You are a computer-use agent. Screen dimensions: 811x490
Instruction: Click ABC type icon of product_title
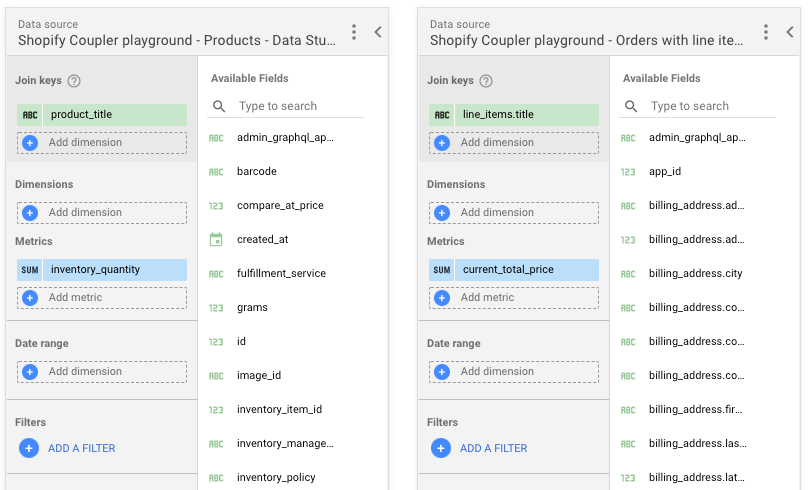[x=30, y=115]
